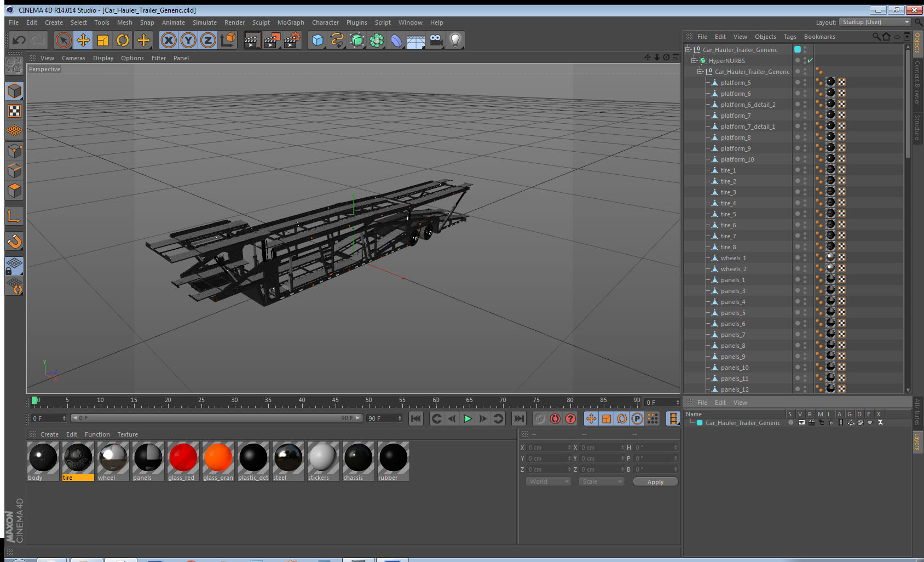924x562 pixels.
Task: Click the Undo arrow icon
Action: pyautogui.click(x=19, y=40)
